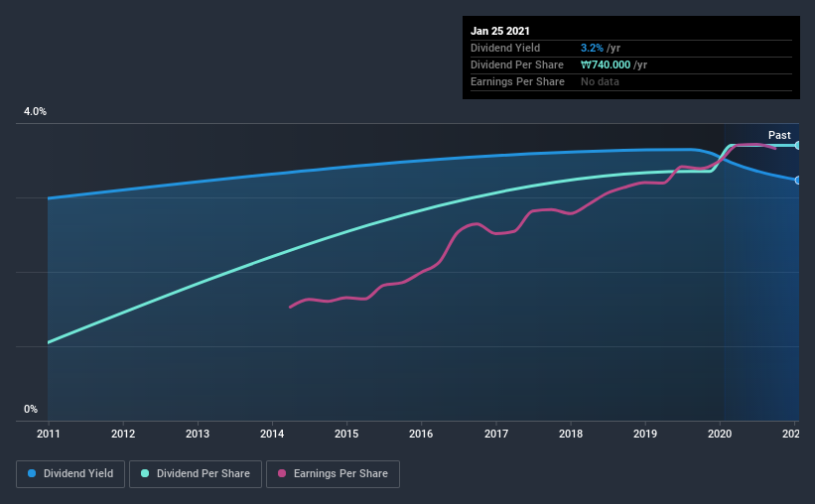Click the Past label on chart
Screen dimensions: 815x504
pos(779,135)
